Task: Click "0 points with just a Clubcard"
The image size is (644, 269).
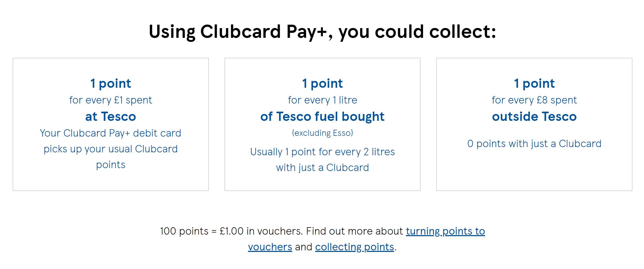Action: [534, 144]
